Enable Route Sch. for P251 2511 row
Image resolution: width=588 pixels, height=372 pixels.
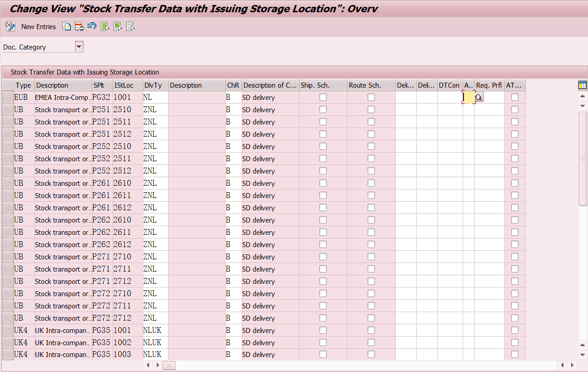[371, 122]
